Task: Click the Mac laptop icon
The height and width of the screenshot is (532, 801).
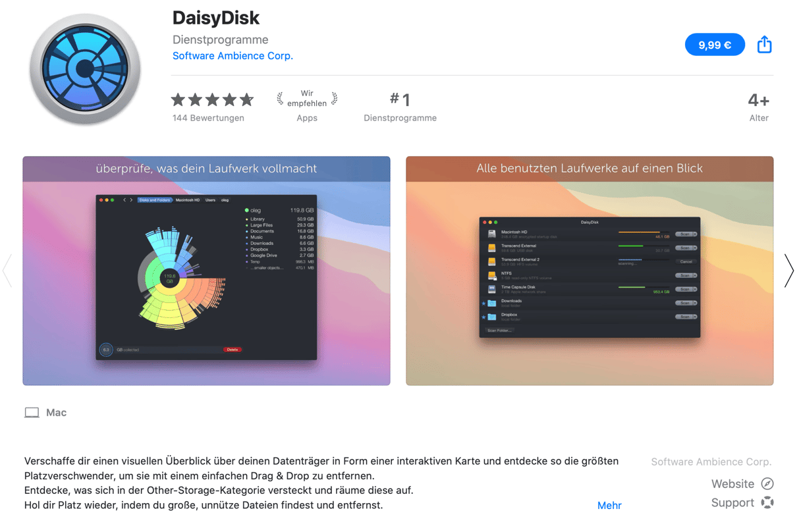Action: 32,413
